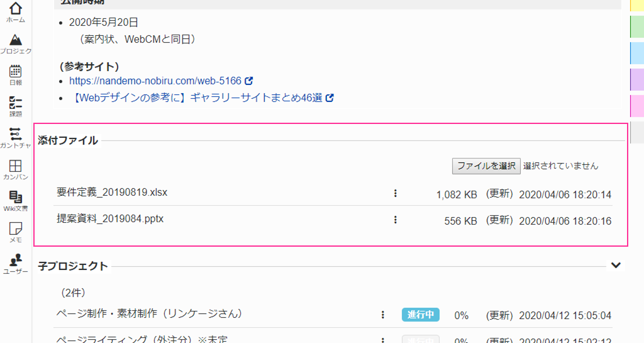Switch to the カンバン board icon
Image resolution: width=644 pixels, height=343 pixels.
point(16,169)
